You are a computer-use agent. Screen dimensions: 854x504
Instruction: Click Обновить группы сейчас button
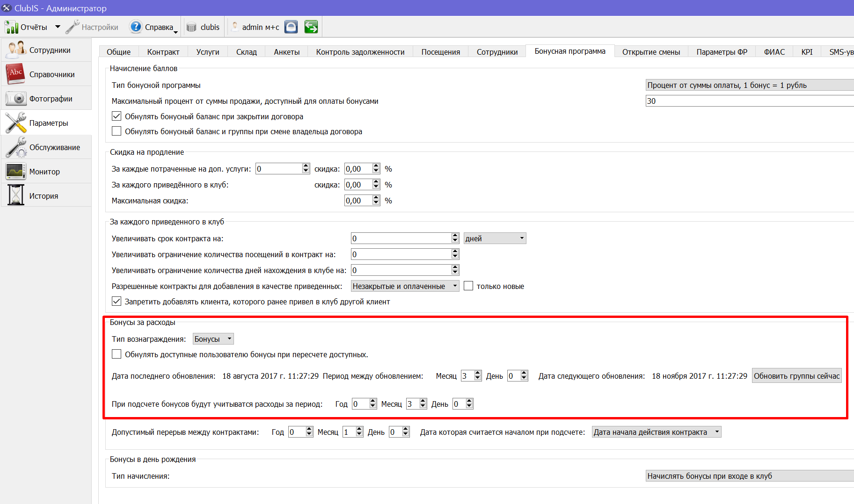[796, 376]
